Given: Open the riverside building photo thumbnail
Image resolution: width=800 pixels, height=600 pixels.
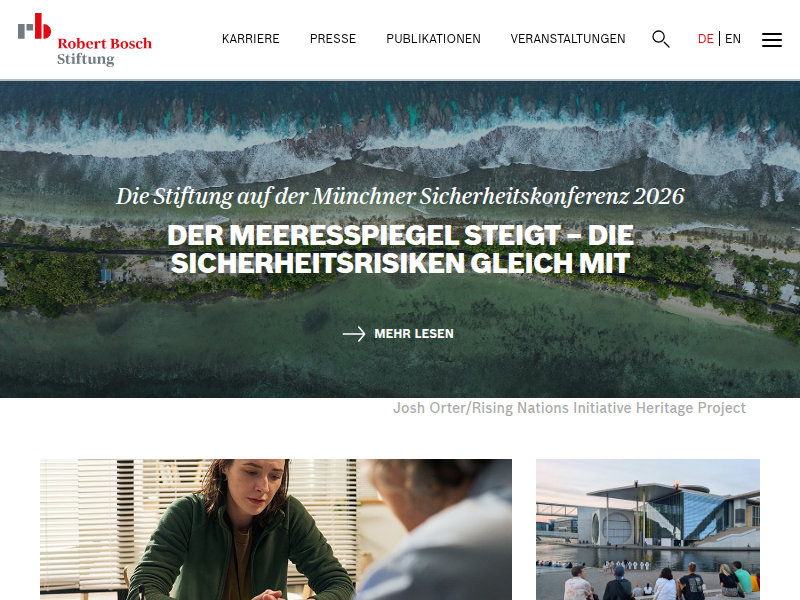Looking at the screenshot, I should coord(647,529).
